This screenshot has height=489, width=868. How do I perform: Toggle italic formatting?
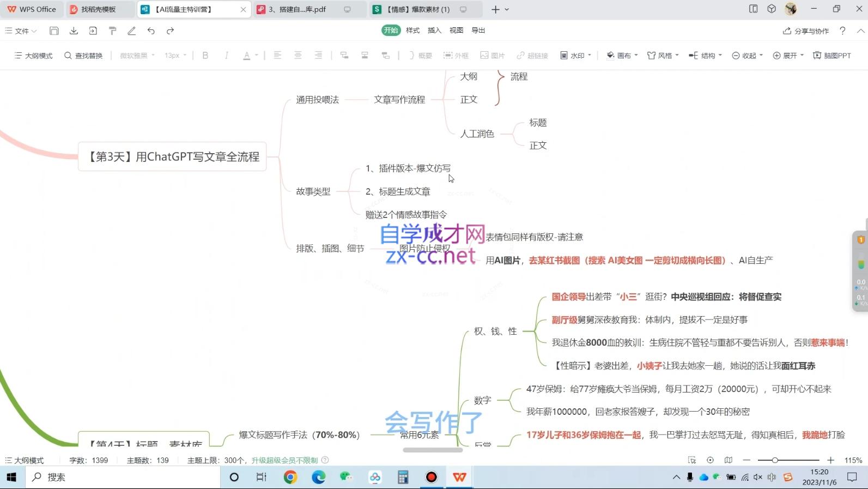(x=226, y=55)
